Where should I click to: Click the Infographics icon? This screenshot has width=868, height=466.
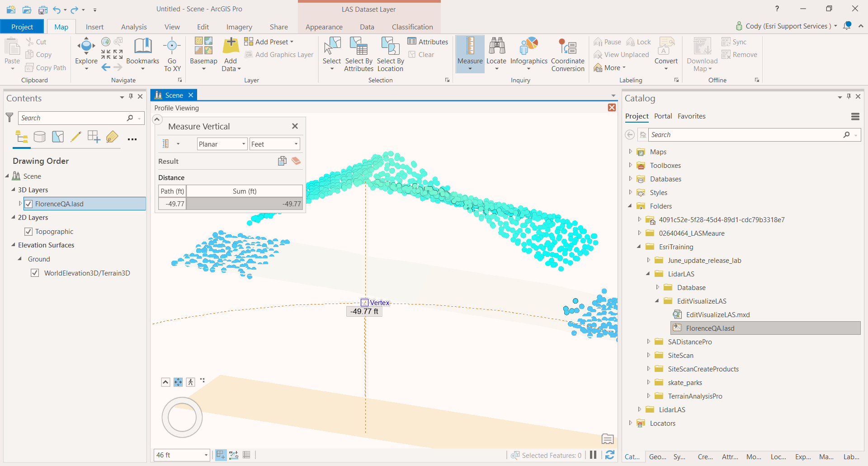pyautogui.click(x=528, y=47)
